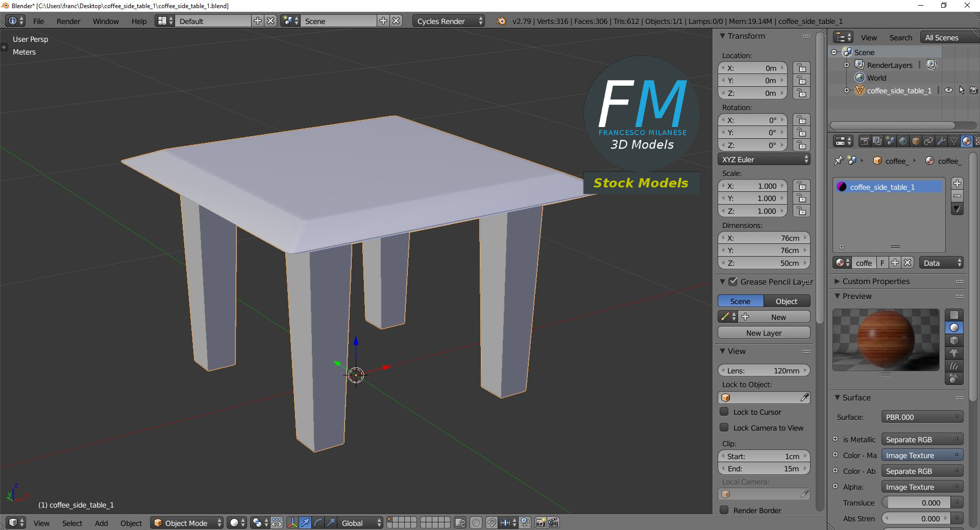Open the Modifiers wrench properties tab
The height and width of the screenshot is (530, 980).
[x=941, y=141]
